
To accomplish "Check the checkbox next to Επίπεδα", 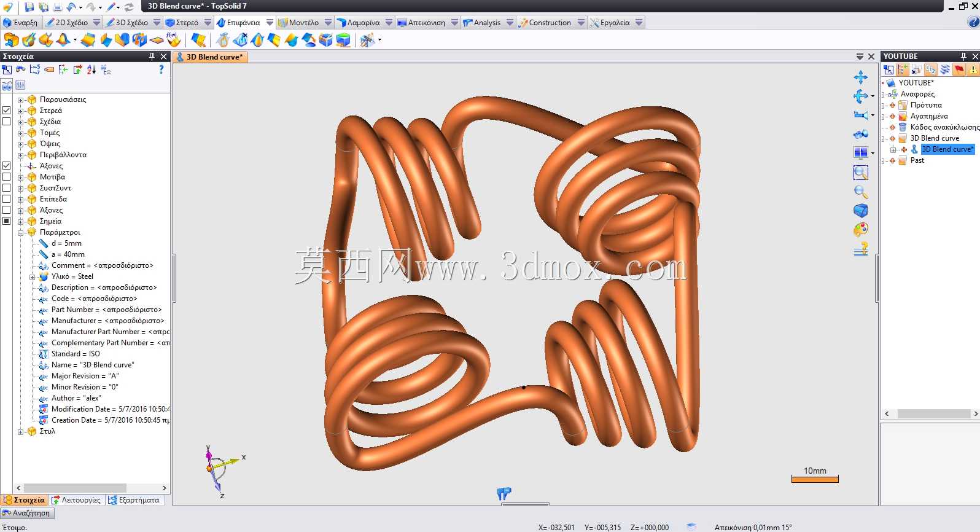I will coord(7,199).
